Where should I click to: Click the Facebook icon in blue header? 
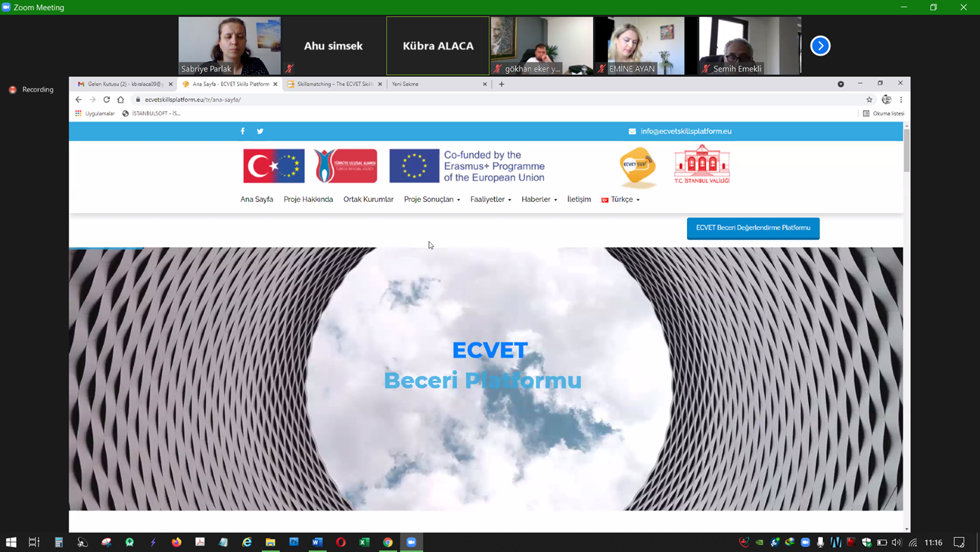pyautogui.click(x=243, y=131)
